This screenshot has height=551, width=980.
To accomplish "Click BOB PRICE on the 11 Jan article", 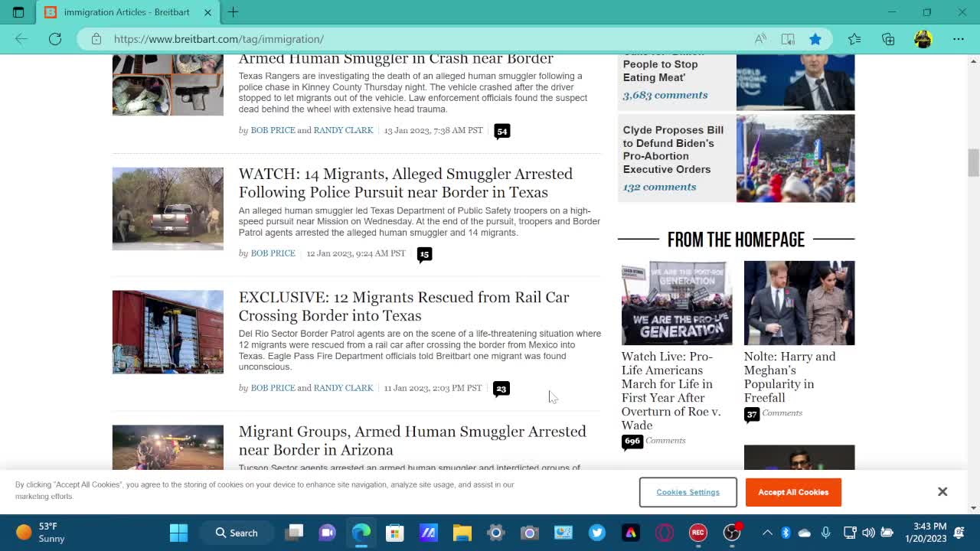I will pyautogui.click(x=273, y=388).
